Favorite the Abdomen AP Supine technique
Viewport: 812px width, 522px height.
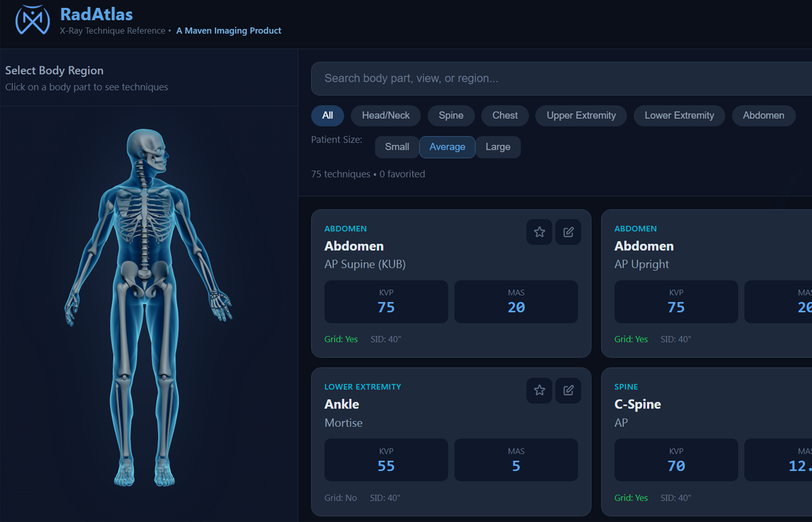(539, 231)
